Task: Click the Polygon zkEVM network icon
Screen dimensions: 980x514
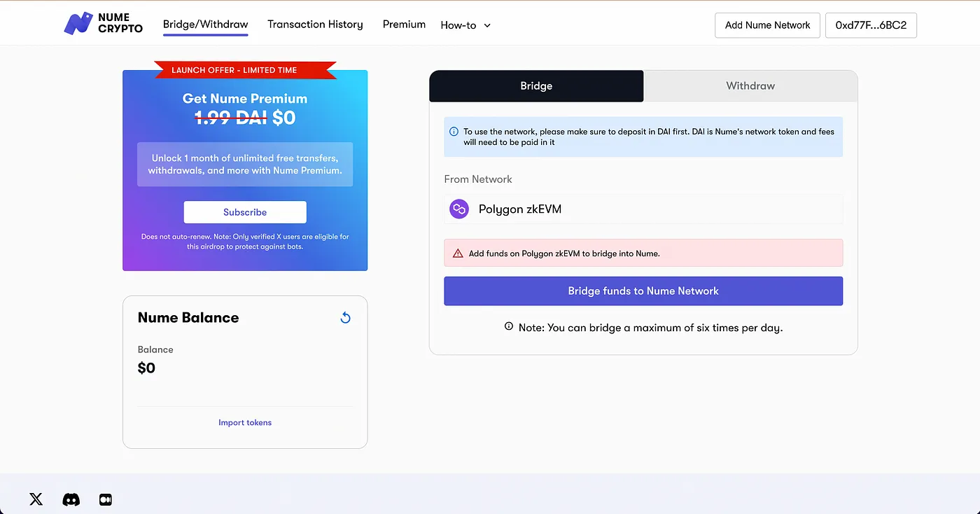Action: 459,209
